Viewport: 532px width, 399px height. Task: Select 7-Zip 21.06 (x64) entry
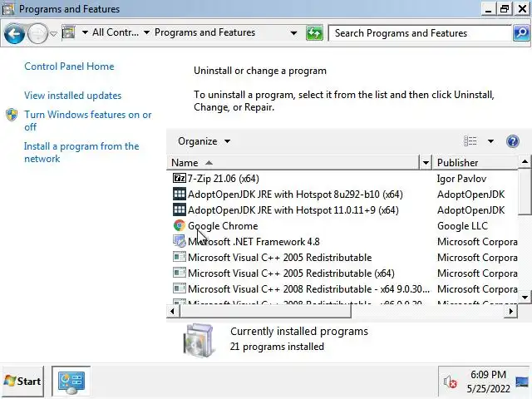[x=224, y=179]
